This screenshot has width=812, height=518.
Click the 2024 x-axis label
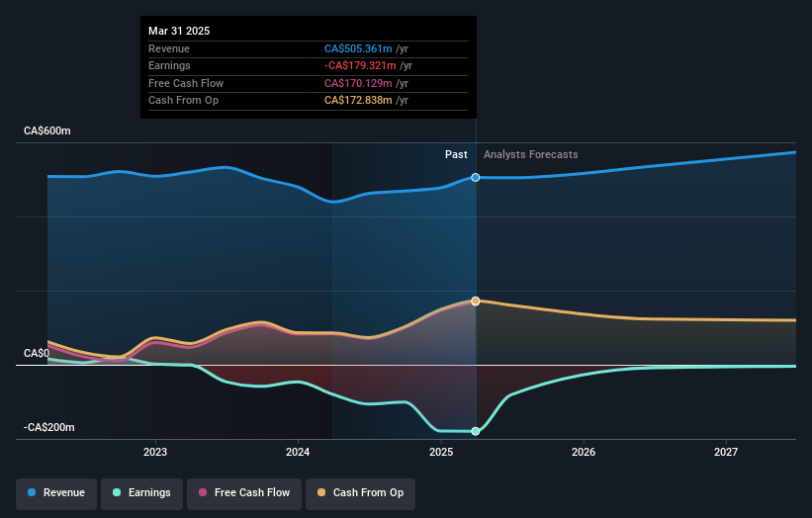pos(298,452)
